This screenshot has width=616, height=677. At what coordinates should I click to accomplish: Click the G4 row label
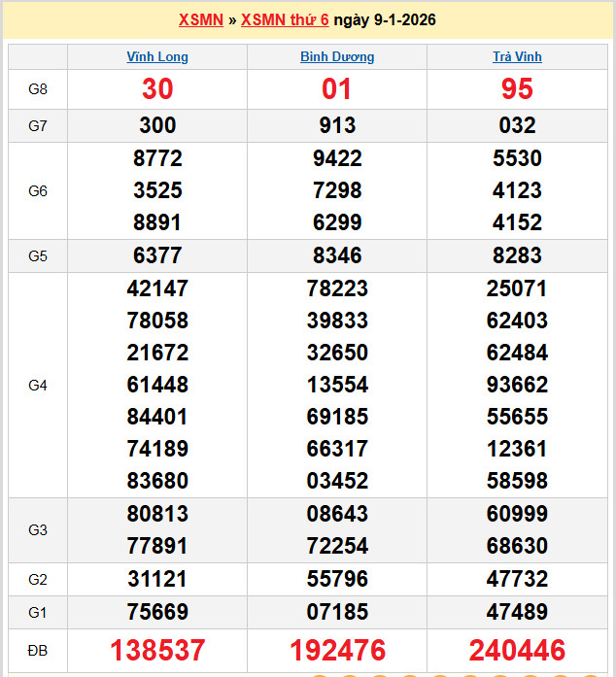tap(38, 386)
